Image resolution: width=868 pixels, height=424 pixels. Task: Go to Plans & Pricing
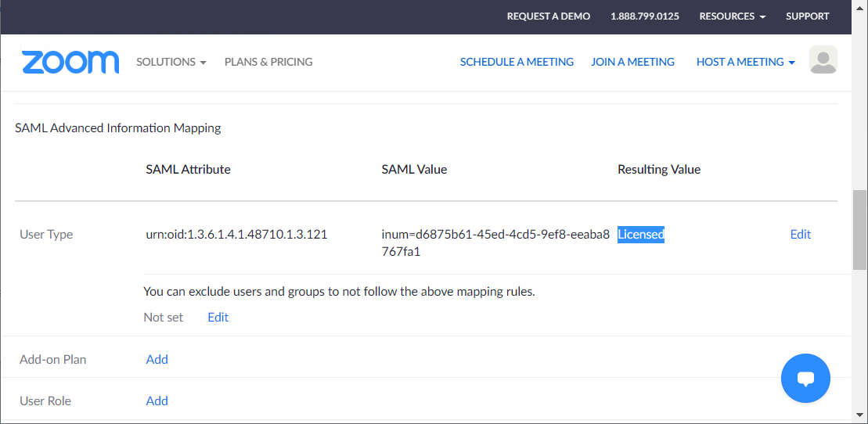[268, 62]
